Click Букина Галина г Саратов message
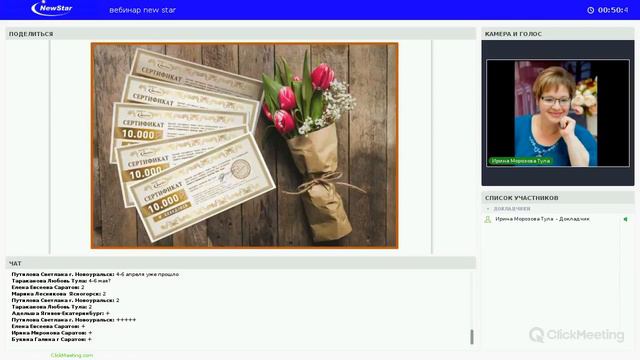The width and height of the screenshot is (640, 360). 51,340
